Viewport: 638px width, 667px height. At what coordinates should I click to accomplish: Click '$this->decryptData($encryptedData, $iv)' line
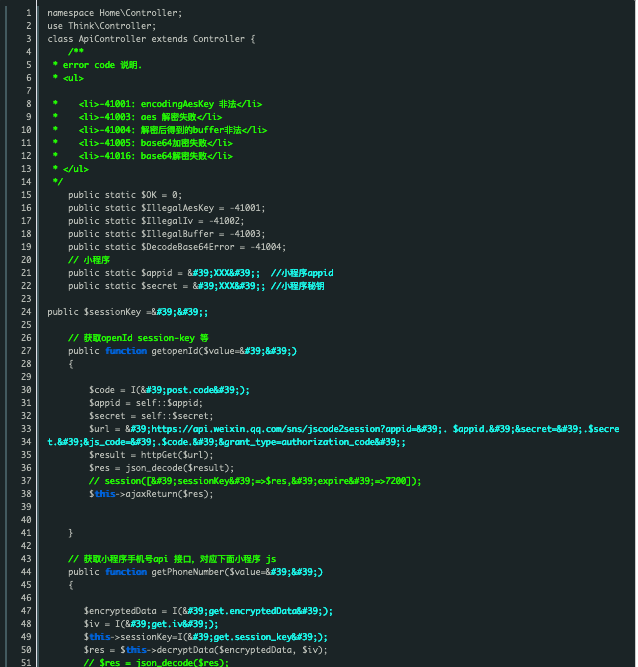click(206, 650)
